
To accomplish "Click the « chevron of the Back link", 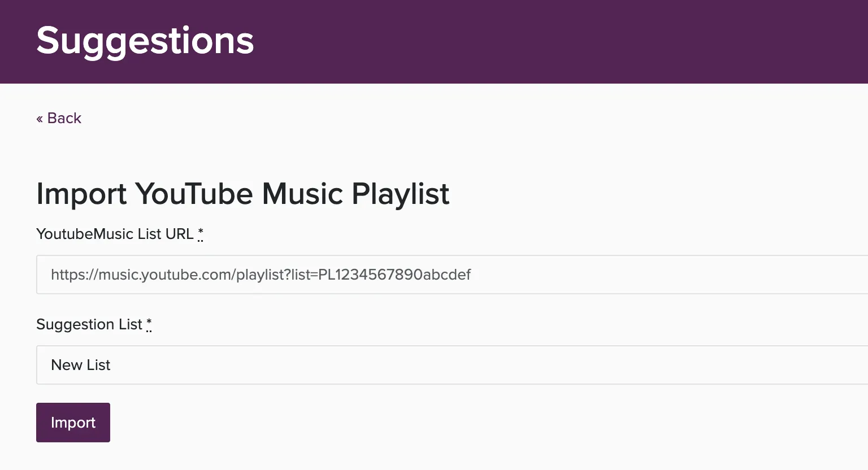I will (40, 119).
